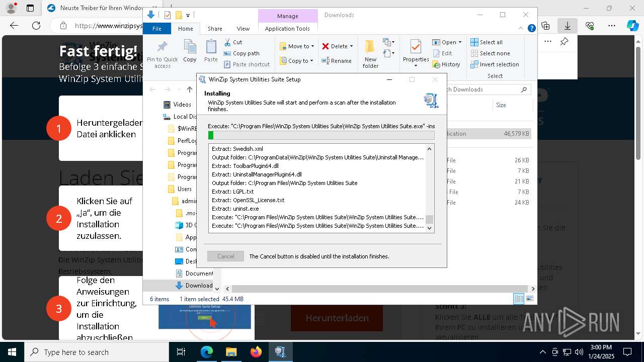Switch to large icons view toggle

point(529,299)
